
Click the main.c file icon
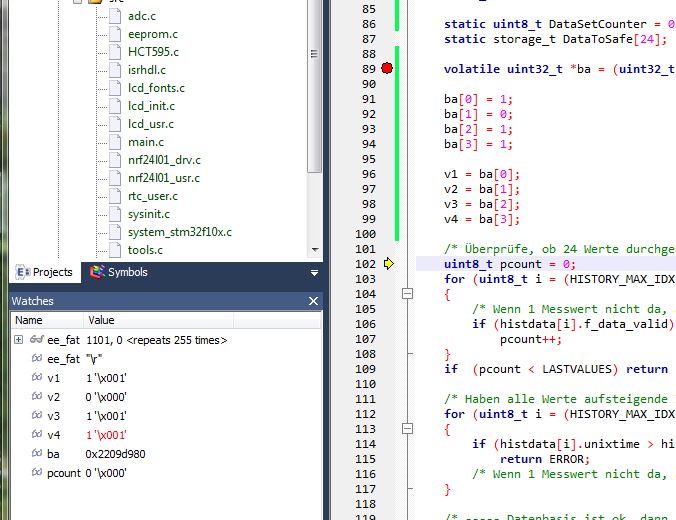pos(115,142)
